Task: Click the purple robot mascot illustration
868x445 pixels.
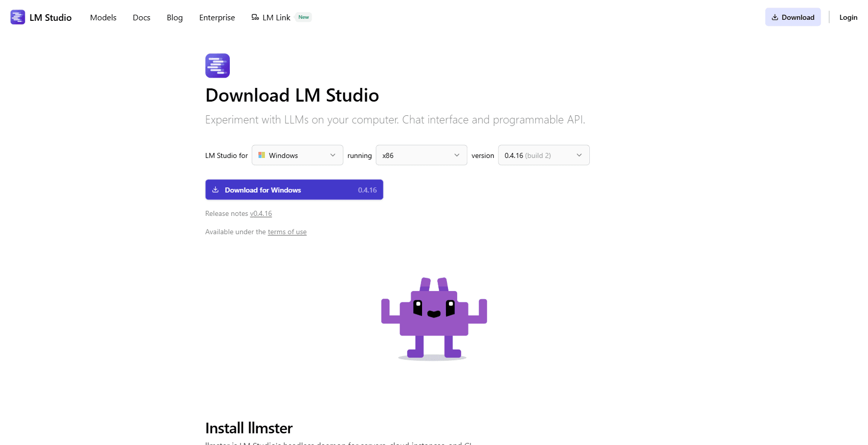Action: tap(434, 319)
